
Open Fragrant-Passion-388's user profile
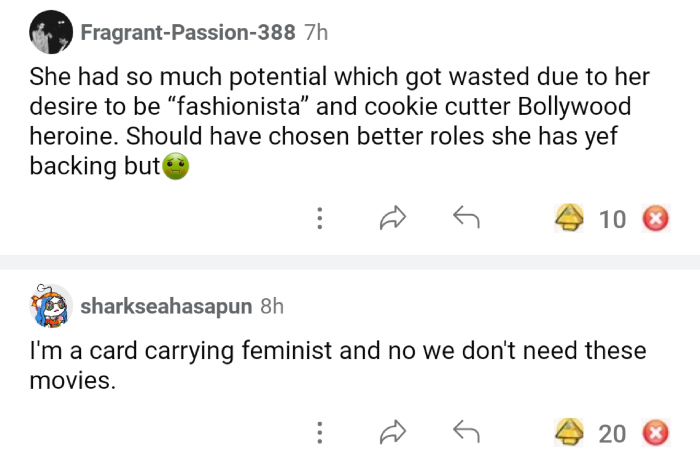187,32
